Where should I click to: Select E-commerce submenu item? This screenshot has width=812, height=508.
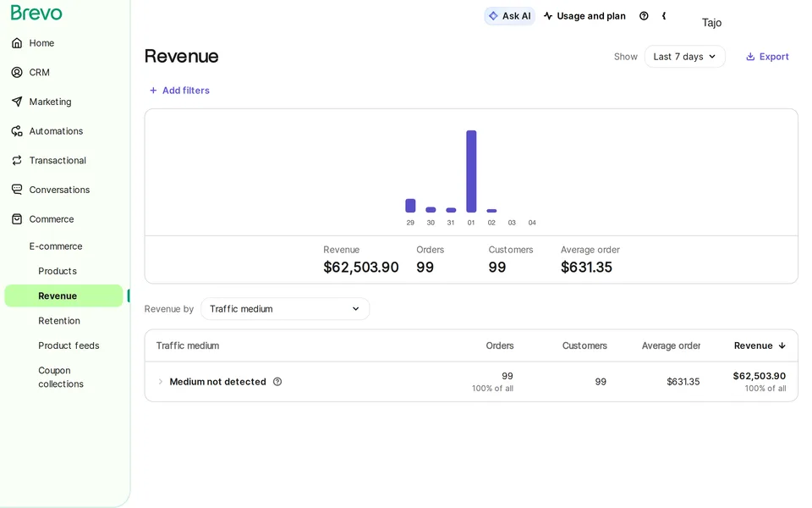coord(56,246)
